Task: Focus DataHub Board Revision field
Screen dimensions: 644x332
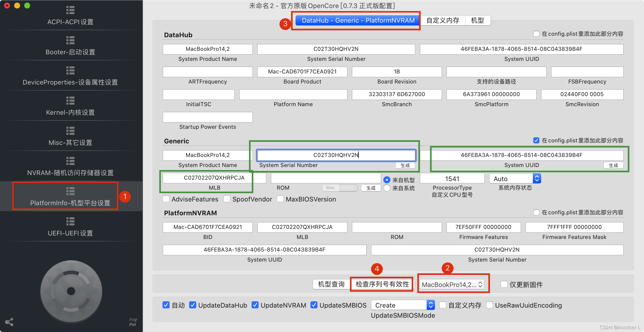Action: [397, 72]
